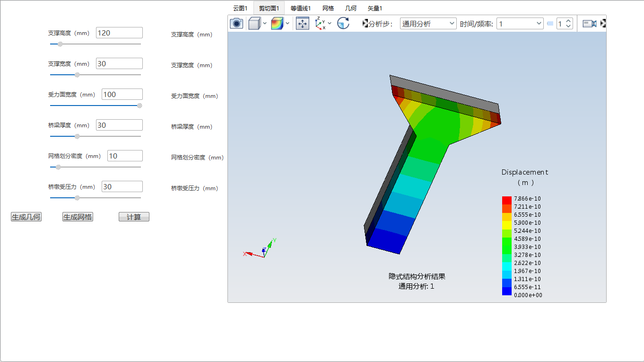Switch to the 剪切面1 tab

click(269, 8)
